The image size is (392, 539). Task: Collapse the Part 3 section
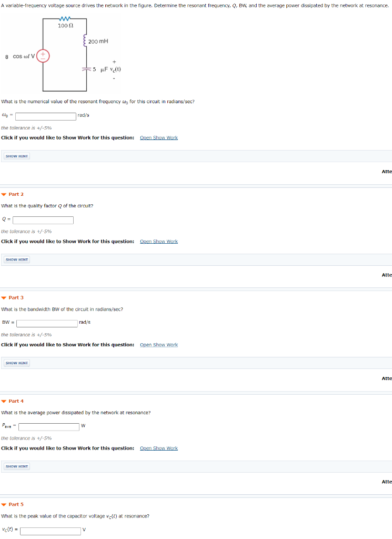click(x=5, y=297)
